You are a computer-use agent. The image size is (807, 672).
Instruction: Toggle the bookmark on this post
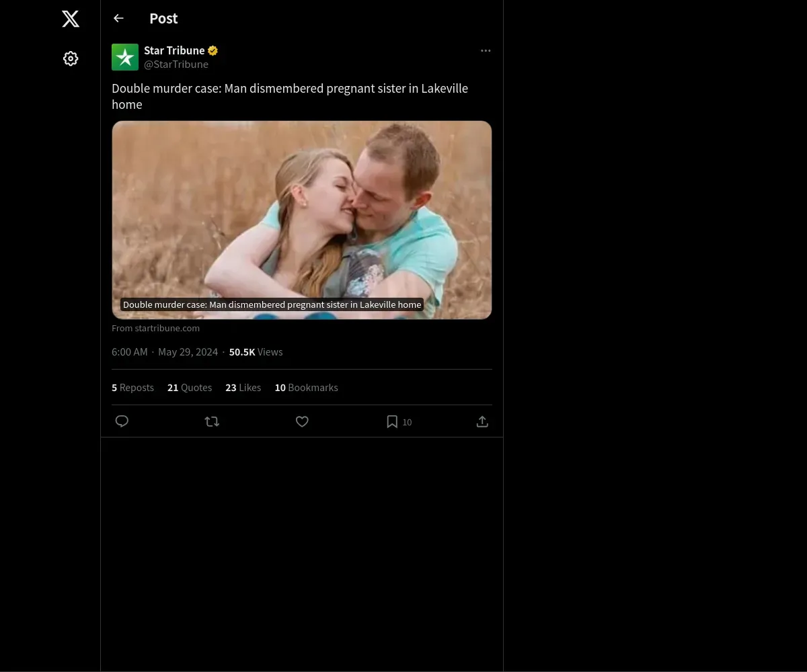392,421
